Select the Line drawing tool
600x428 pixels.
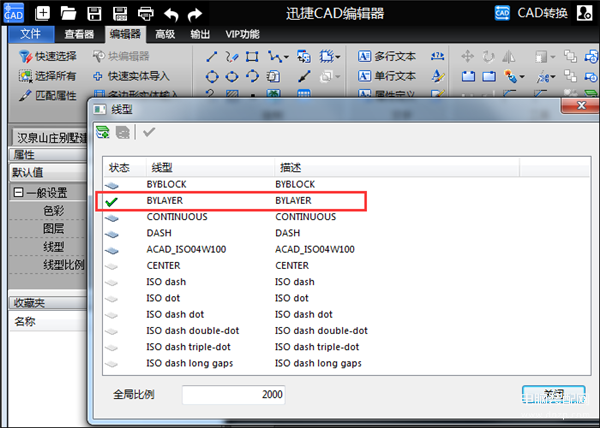click(212, 57)
